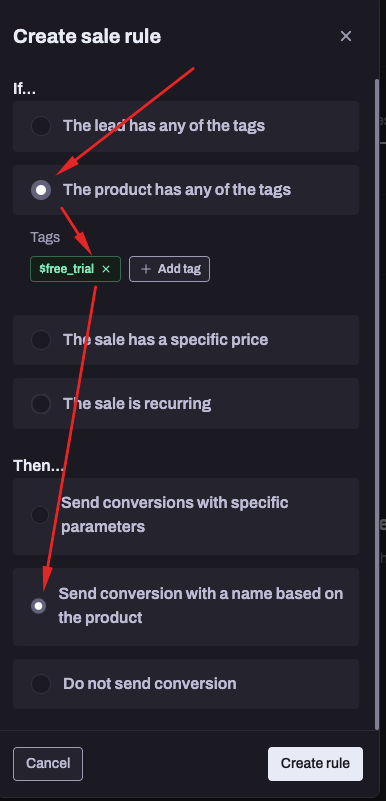
Task: Select "The lead has any of the tags" radio
Action: coord(41,126)
